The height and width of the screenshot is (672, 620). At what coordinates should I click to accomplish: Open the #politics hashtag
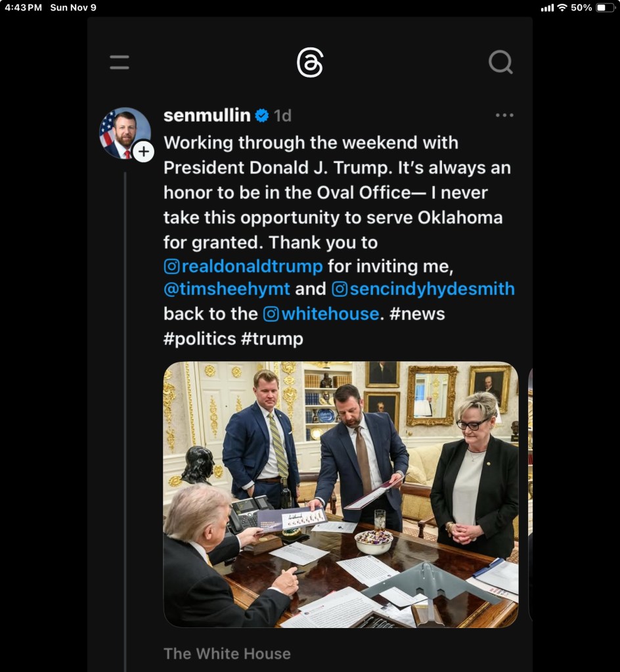(200, 339)
